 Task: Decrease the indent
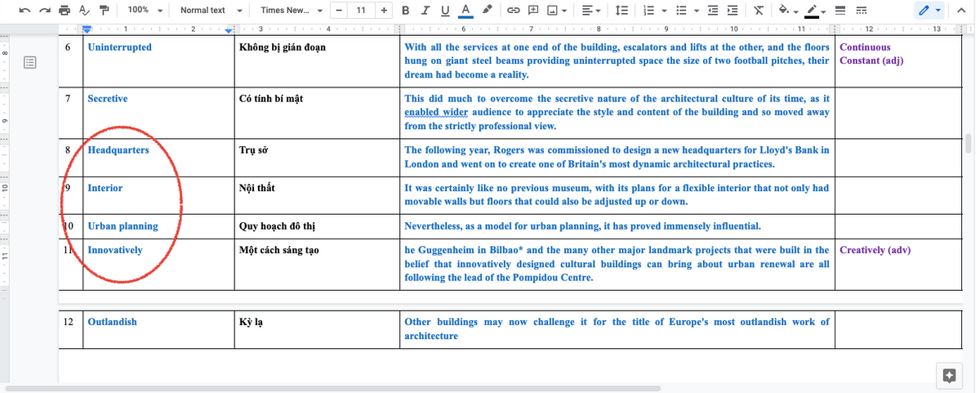713,11
